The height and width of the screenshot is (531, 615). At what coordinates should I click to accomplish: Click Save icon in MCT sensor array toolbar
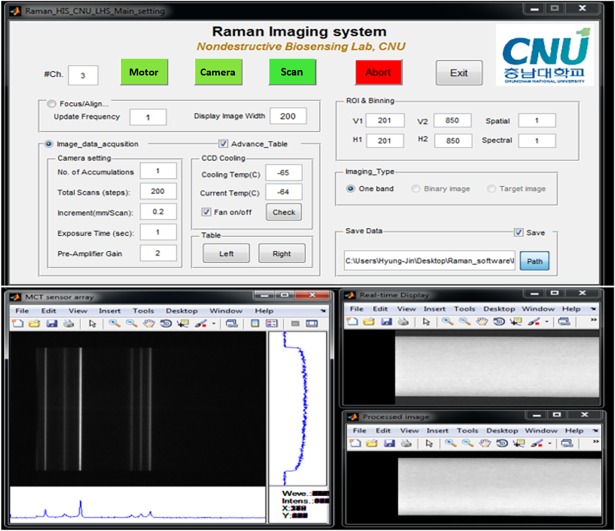tap(51, 324)
